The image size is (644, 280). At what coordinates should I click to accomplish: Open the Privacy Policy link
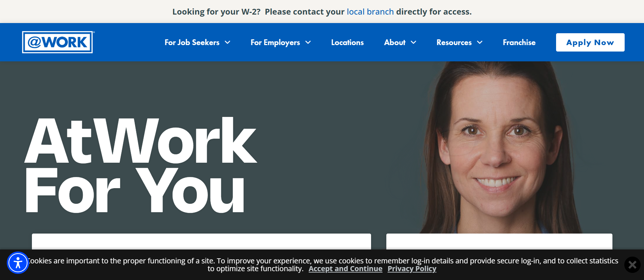(x=412, y=269)
